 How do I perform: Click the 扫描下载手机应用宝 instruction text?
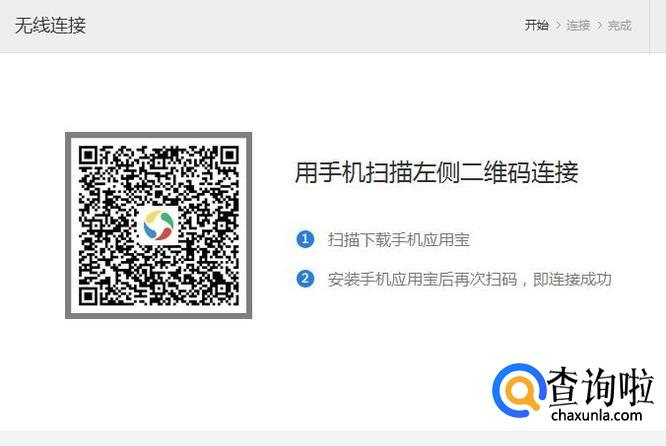coord(399,240)
